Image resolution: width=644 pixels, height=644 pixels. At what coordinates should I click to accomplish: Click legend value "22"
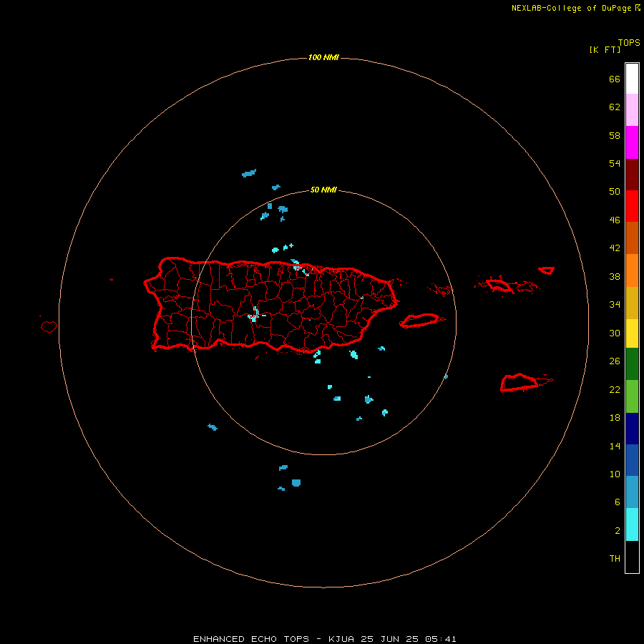point(615,390)
